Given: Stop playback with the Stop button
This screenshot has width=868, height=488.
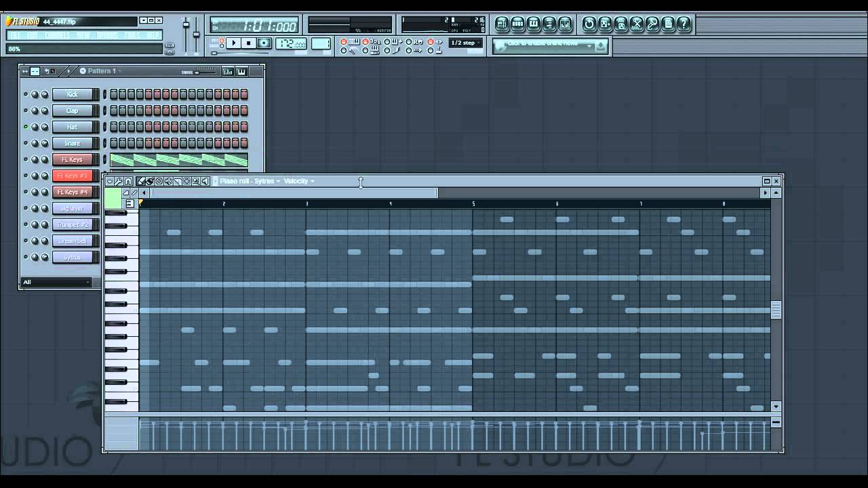Looking at the screenshot, I should 249,43.
